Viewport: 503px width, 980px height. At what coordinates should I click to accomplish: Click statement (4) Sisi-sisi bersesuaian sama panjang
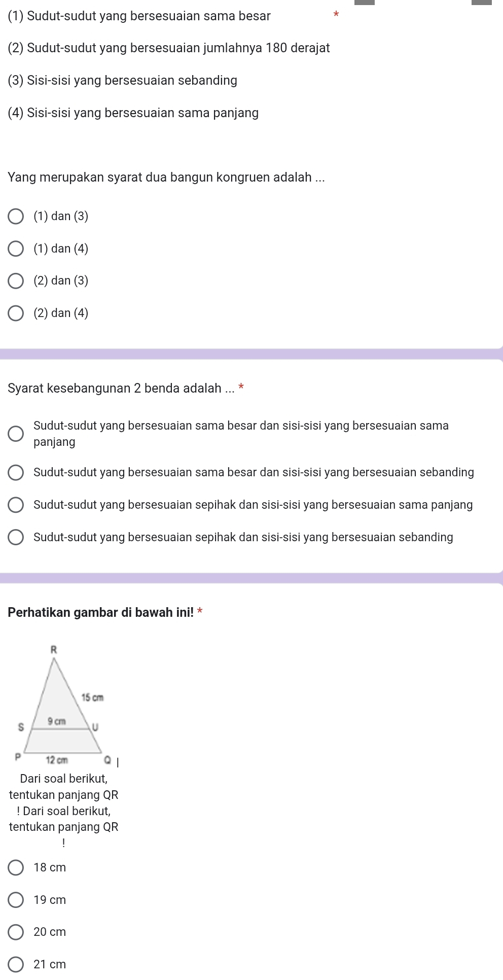pos(133,113)
